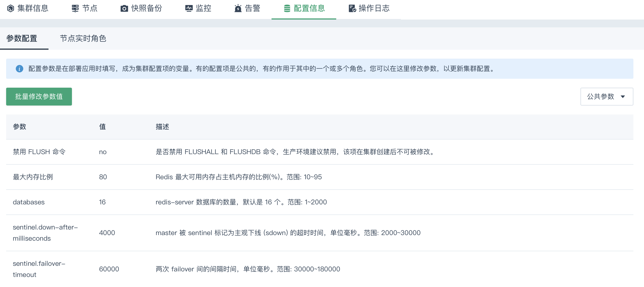Open the 公共参数 dropdown

tap(607, 97)
